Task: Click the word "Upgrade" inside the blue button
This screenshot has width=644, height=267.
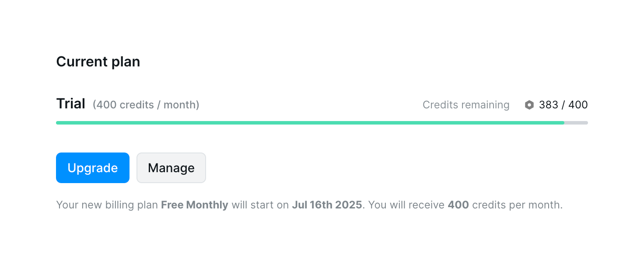Action: click(x=93, y=168)
